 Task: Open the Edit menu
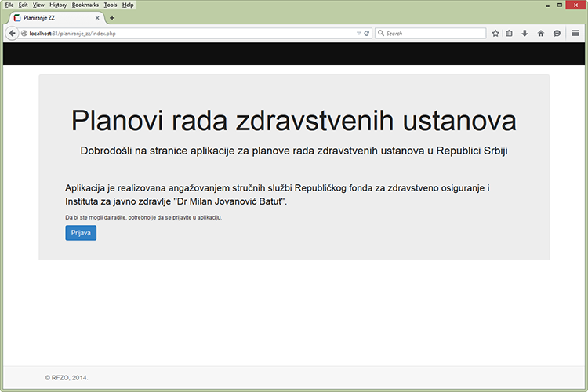coord(24,5)
